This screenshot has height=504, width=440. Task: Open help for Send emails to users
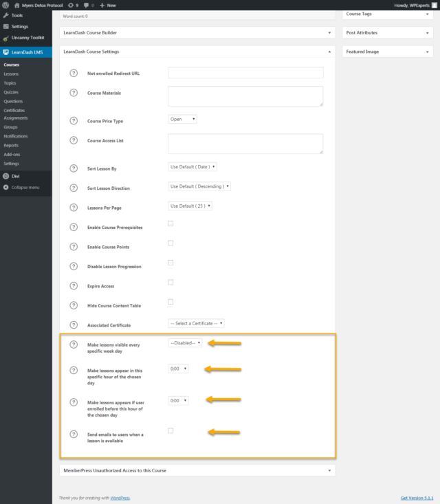pyautogui.click(x=74, y=435)
